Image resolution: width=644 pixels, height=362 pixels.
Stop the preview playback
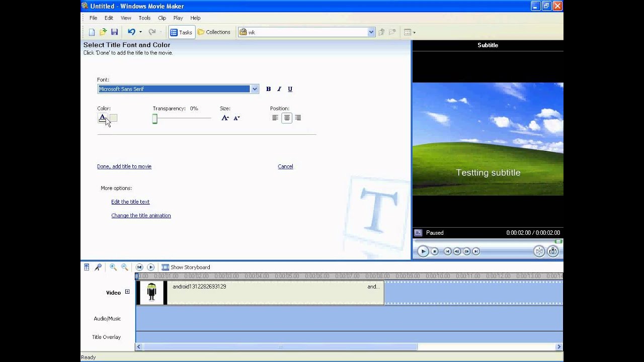[x=435, y=251]
